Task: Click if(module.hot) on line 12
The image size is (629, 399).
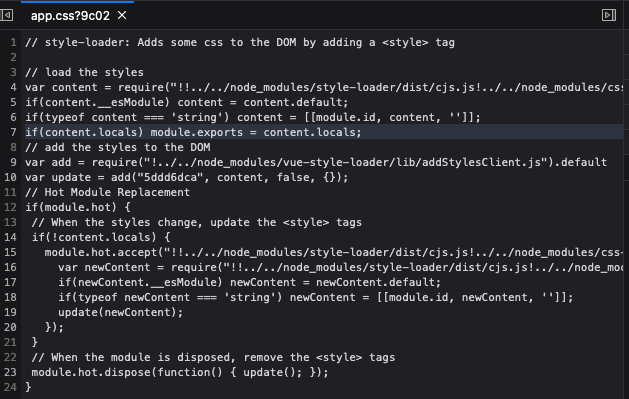Action: (71, 207)
